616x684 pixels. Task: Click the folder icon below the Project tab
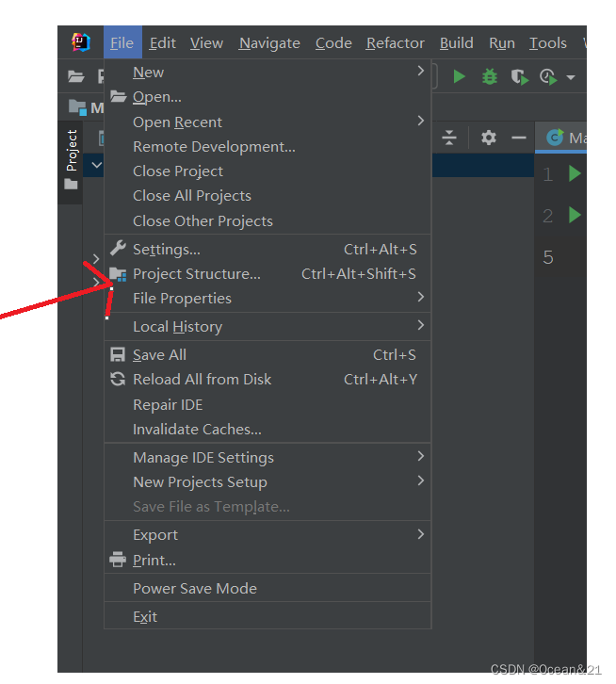(x=71, y=184)
